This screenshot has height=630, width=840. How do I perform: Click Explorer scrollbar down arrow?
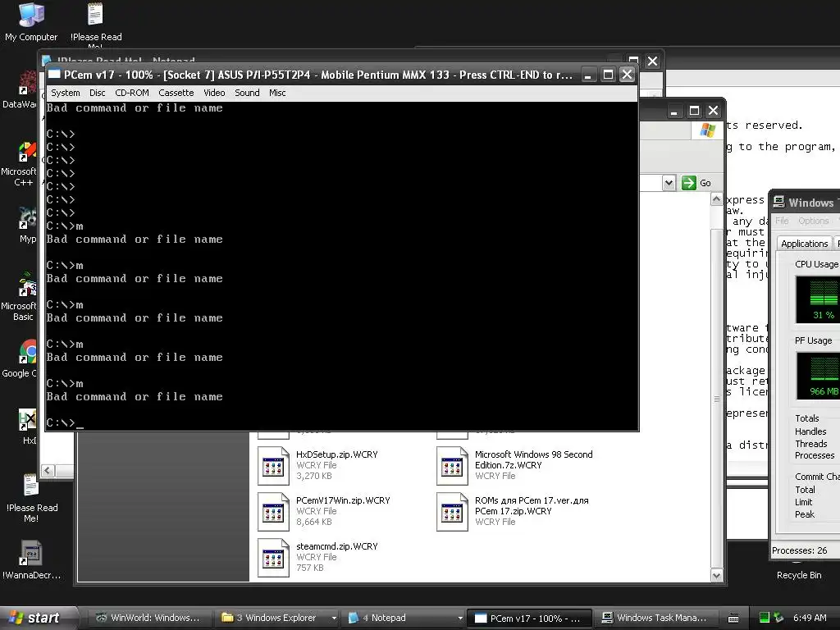pos(716,576)
